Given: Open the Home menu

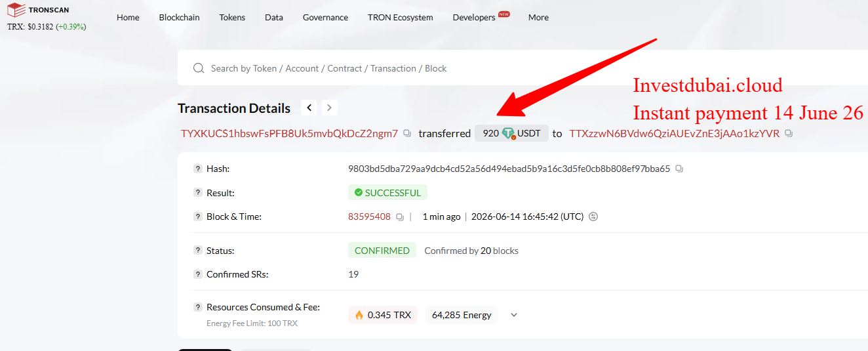Looking at the screenshot, I should click(128, 18).
